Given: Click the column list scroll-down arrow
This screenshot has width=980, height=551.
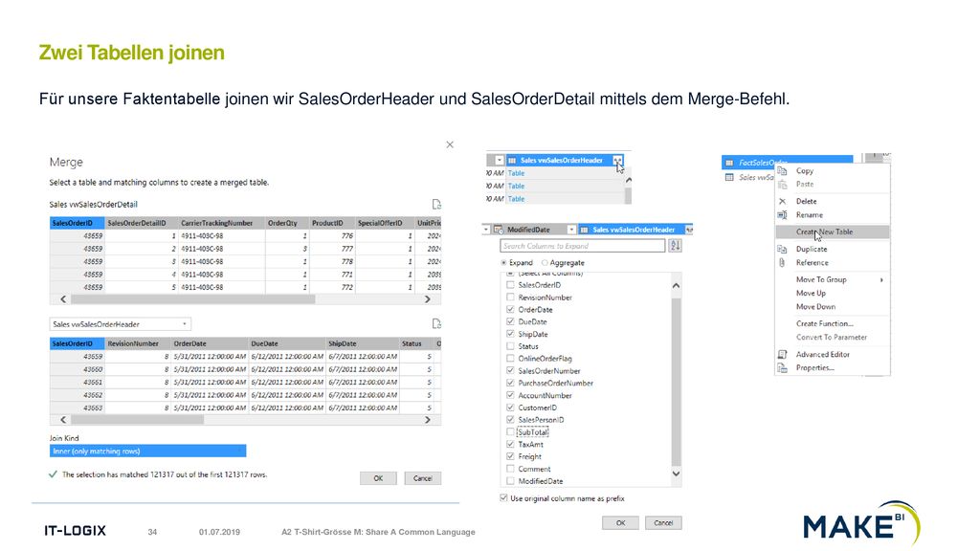Looking at the screenshot, I should tap(676, 474).
